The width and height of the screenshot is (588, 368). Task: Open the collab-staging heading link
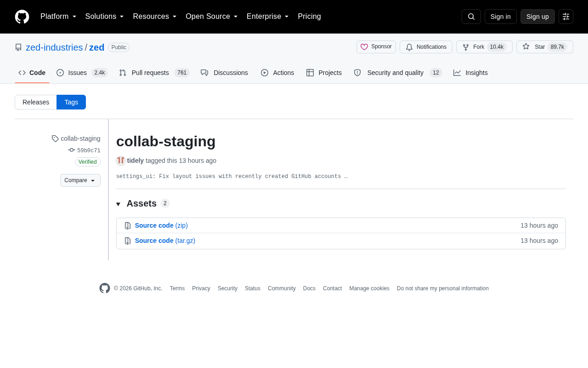pos(166,141)
